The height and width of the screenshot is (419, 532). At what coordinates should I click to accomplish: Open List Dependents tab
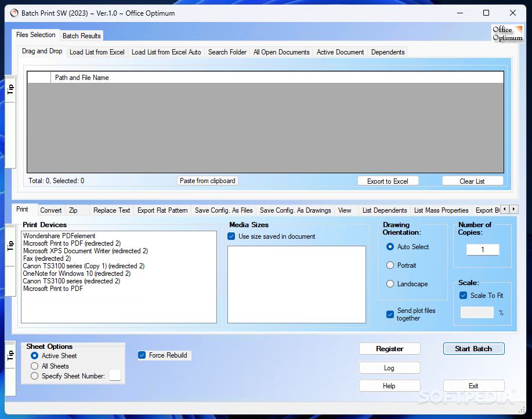[385, 210]
